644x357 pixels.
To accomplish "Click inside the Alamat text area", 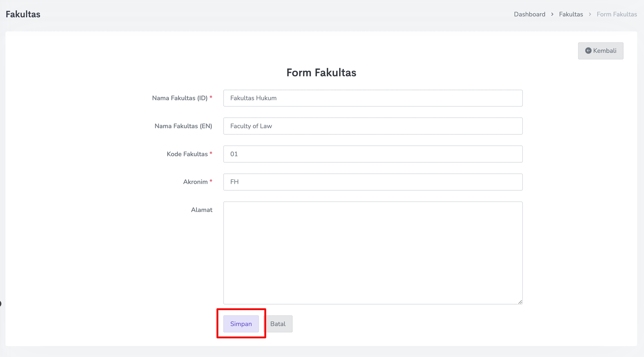I will click(373, 253).
